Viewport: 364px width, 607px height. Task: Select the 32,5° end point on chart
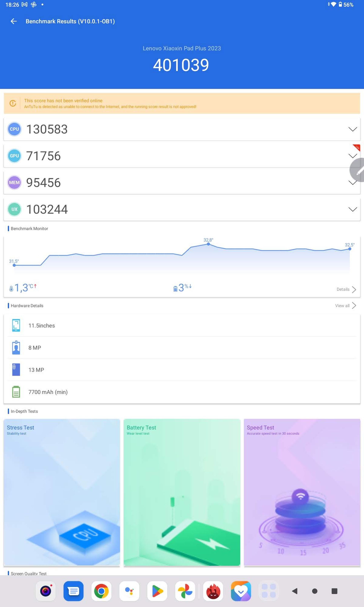click(x=350, y=249)
